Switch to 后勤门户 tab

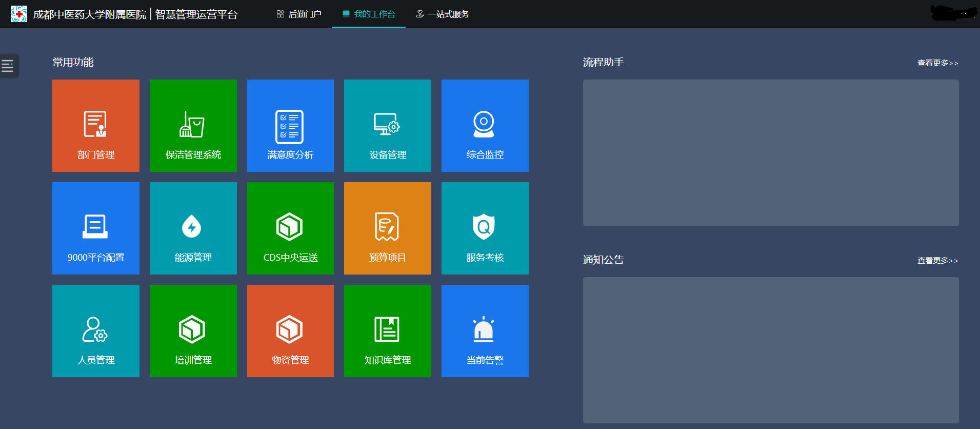coord(299,14)
